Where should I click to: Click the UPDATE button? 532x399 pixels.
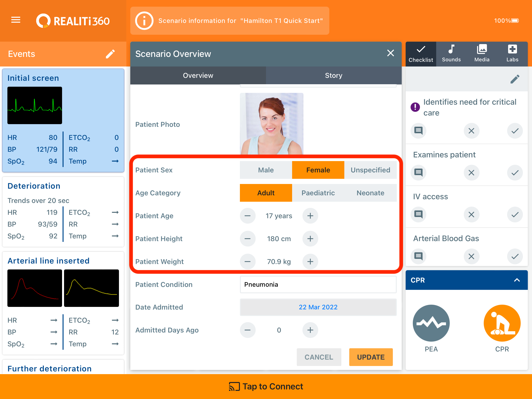(x=371, y=357)
